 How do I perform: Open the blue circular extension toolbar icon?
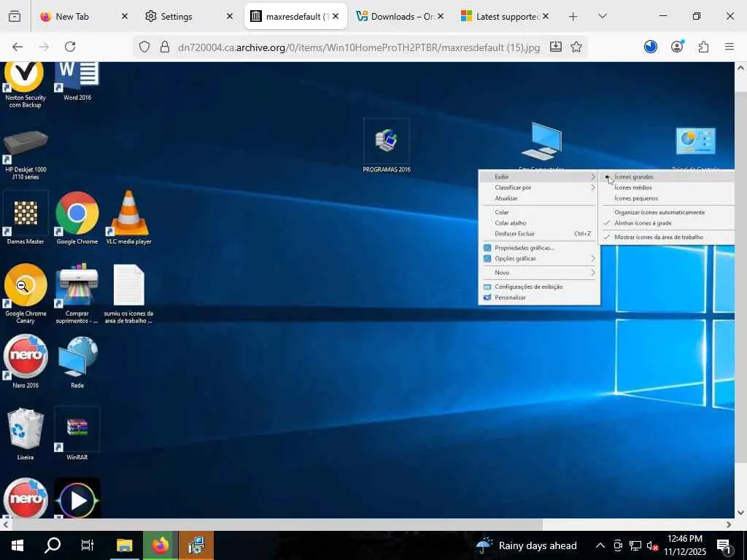point(650,47)
